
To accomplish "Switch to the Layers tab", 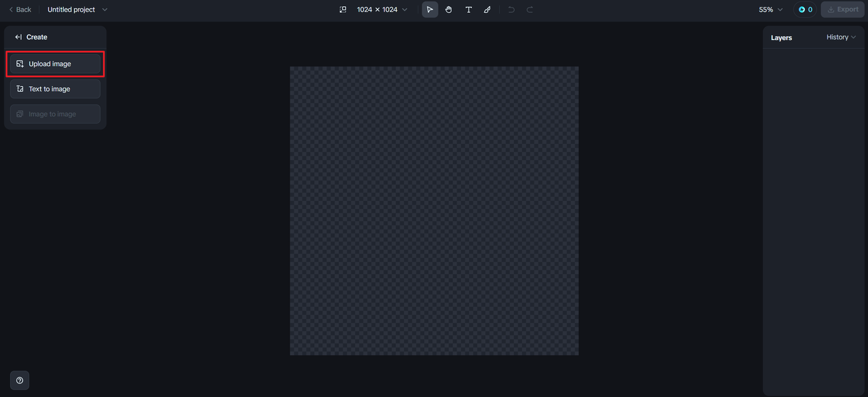I will point(781,38).
